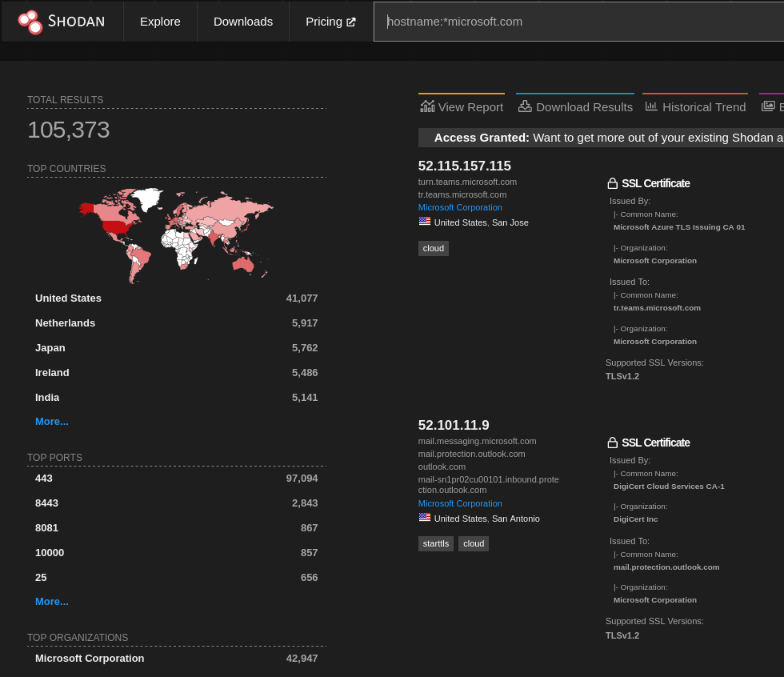
Task: Toggle the starttls tag on 52.101.11.9
Action: pyautogui.click(x=435, y=543)
